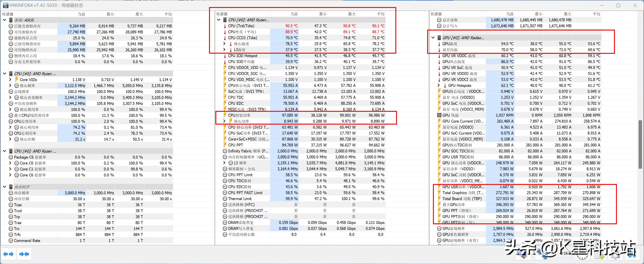Reset the timer using the clock icon
The height and width of the screenshot is (264, 644).
582,254
